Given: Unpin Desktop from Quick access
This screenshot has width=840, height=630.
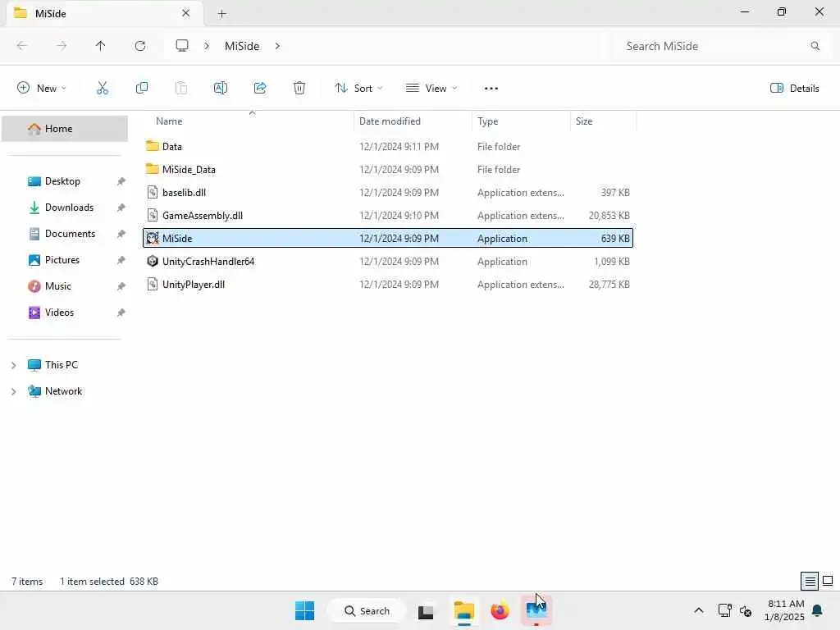Looking at the screenshot, I should [121, 181].
